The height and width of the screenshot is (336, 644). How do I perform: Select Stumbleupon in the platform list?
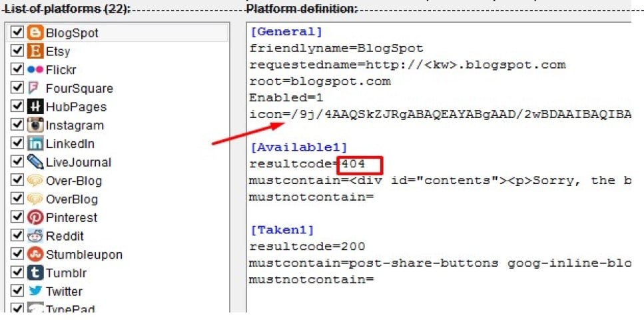tap(84, 255)
